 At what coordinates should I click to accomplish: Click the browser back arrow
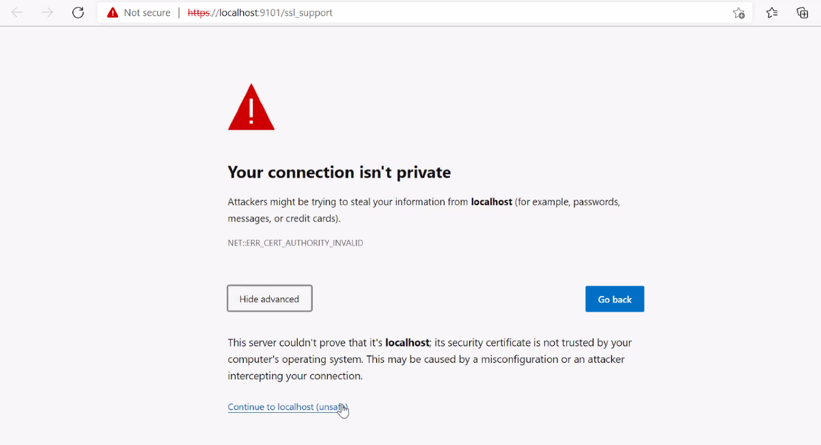(x=17, y=13)
